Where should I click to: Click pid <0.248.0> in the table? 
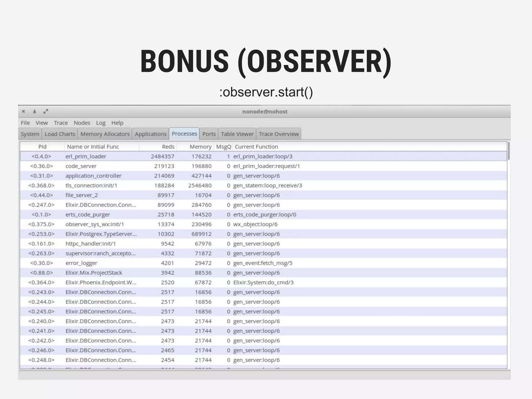42,360
